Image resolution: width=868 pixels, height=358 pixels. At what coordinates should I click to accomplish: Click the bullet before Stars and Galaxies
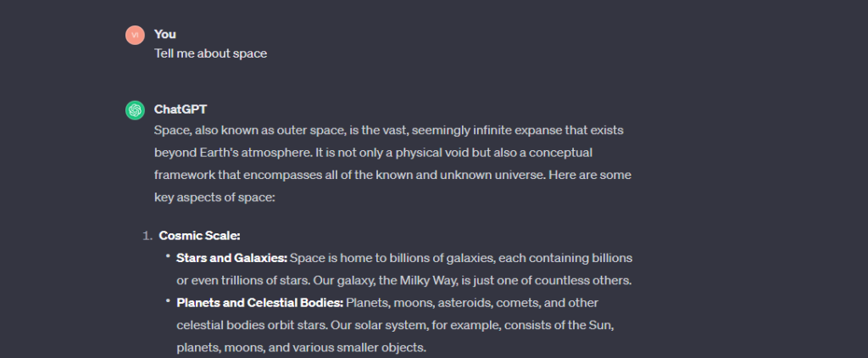pos(169,256)
